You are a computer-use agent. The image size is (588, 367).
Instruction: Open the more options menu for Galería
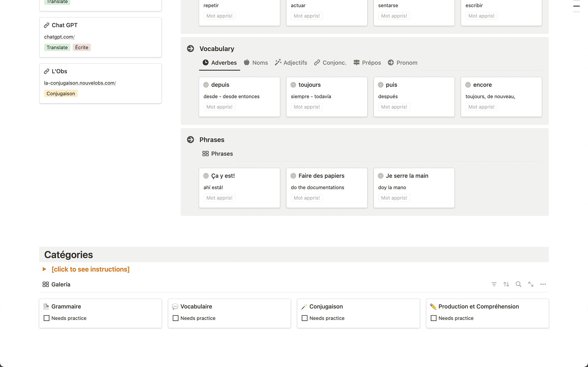[543, 284]
